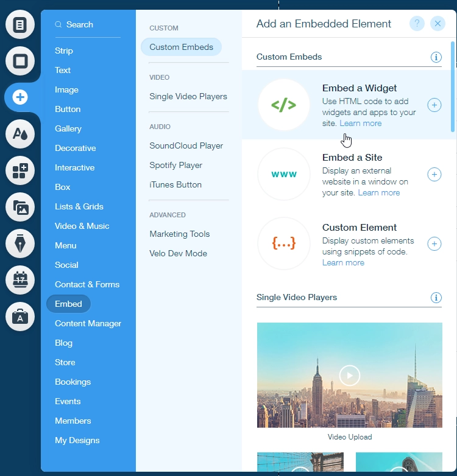Select Video & Music in the Add menu
457x476 pixels.
(82, 226)
